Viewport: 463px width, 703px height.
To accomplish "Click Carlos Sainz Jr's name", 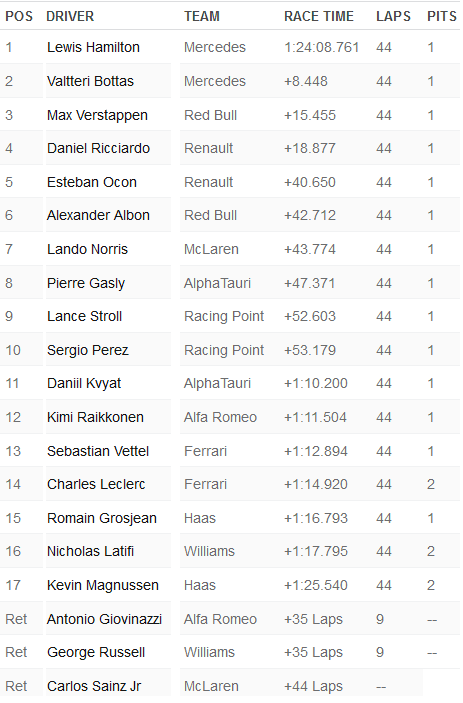I will click(94, 686).
